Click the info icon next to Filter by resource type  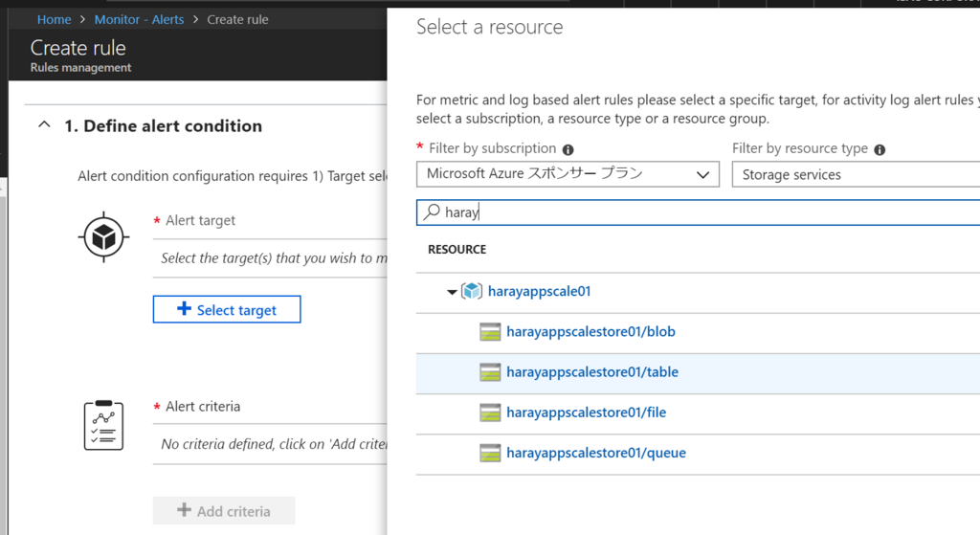point(880,149)
